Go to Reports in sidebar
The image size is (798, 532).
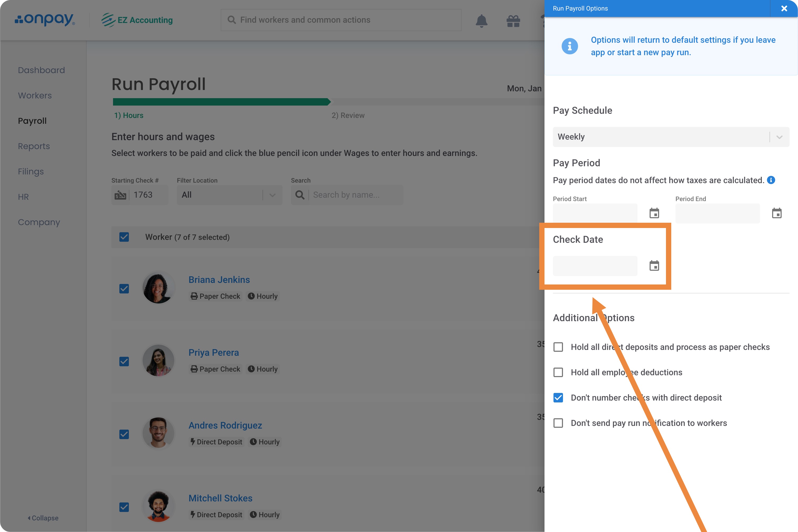(34, 146)
